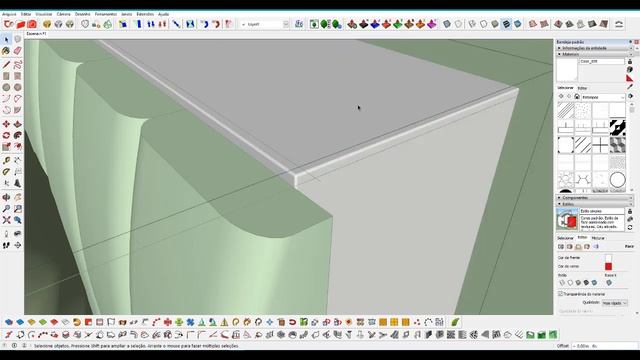Open the Arquivo menu
This screenshot has height=360, width=640.
[9, 14]
